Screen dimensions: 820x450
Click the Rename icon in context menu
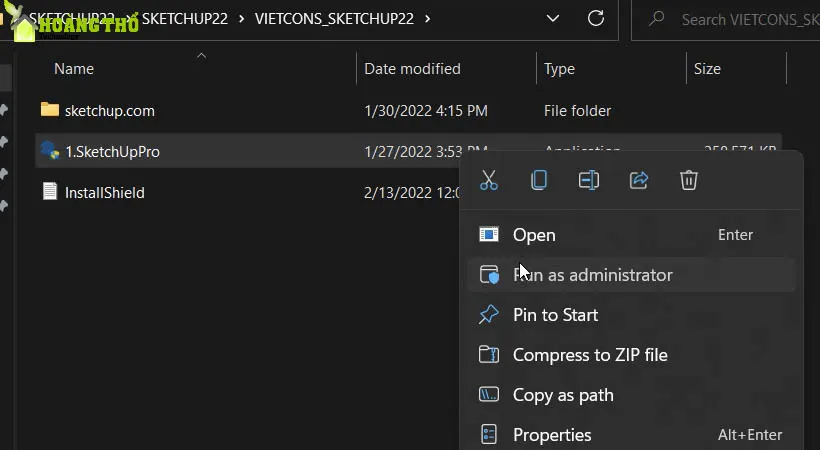pos(589,180)
